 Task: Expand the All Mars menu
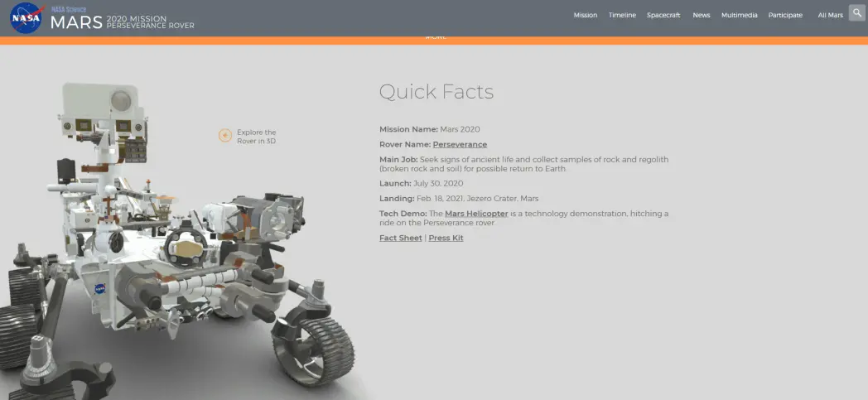click(x=830, y=15)
